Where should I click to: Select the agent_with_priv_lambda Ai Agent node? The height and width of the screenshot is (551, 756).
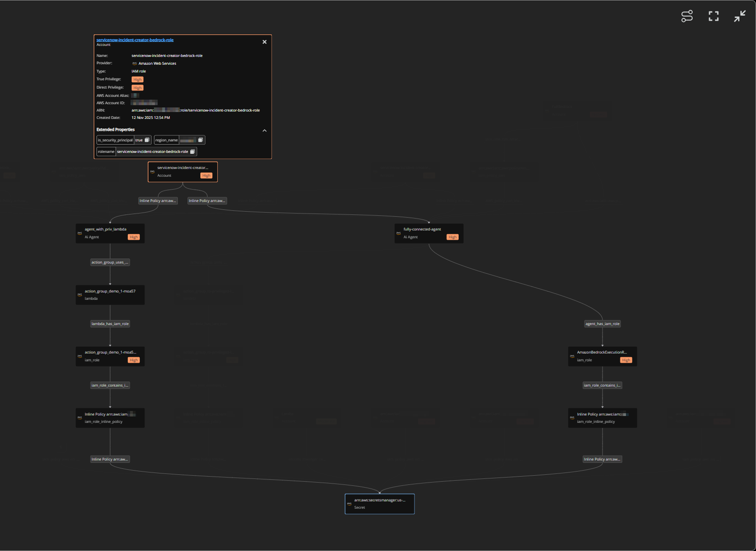pyautogui.click(x=110, y=233)
